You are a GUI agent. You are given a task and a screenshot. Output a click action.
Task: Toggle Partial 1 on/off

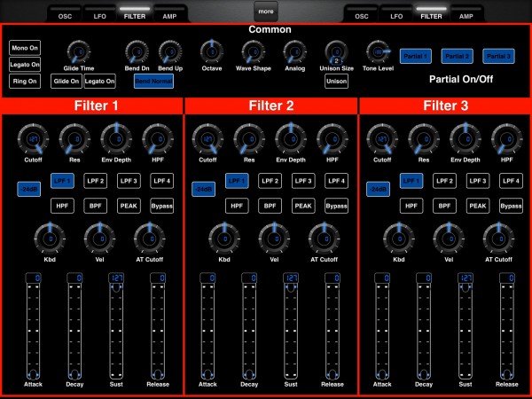click(x=416, y=56)
